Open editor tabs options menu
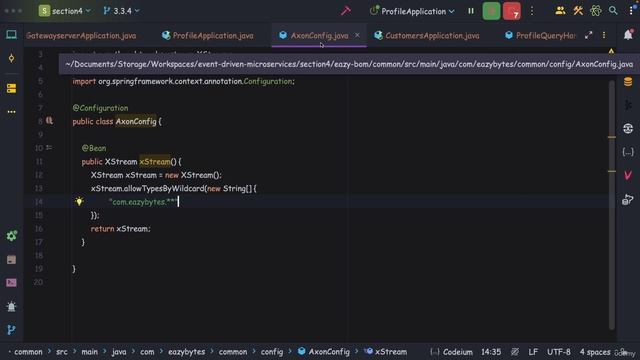Screen dimensions: 640x360 pos(604,36)
